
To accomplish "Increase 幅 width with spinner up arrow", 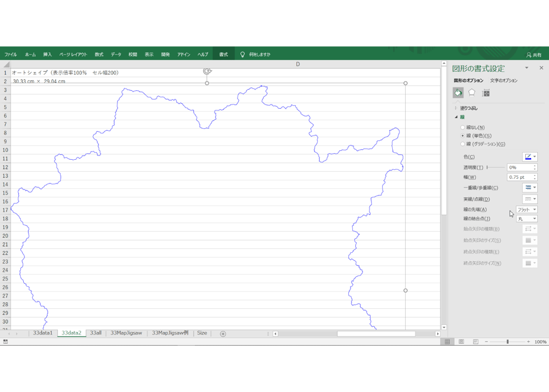I will (535, 175).
